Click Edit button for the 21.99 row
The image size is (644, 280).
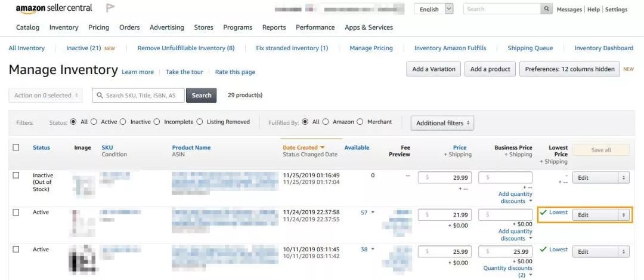596,215
